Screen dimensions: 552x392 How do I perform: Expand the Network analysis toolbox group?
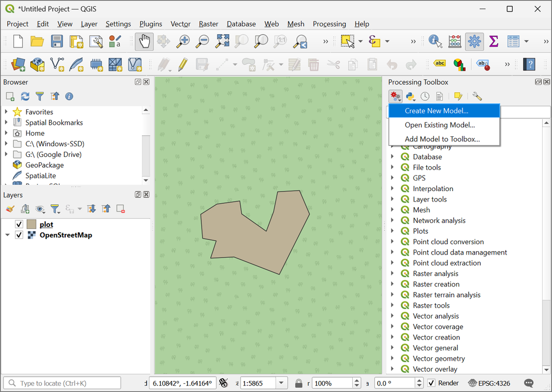coord(392,220)
